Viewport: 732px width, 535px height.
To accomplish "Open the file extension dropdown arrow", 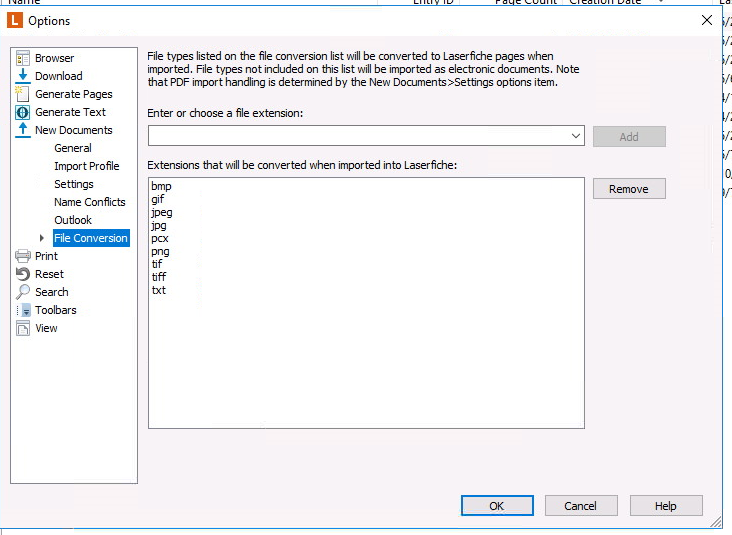I will (x=576, y=136).
